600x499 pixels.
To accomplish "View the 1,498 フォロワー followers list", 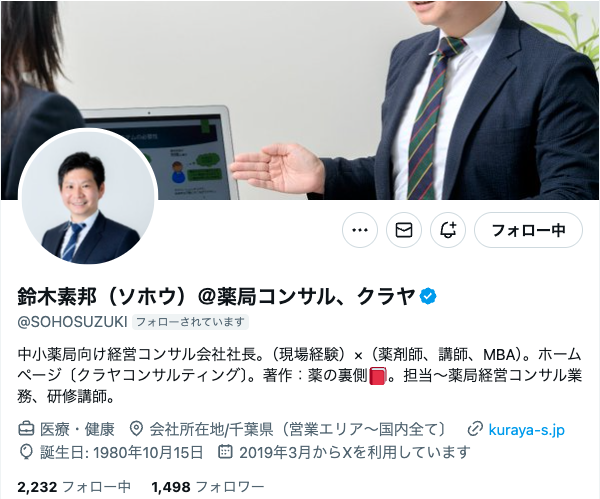I will point(208,487).
